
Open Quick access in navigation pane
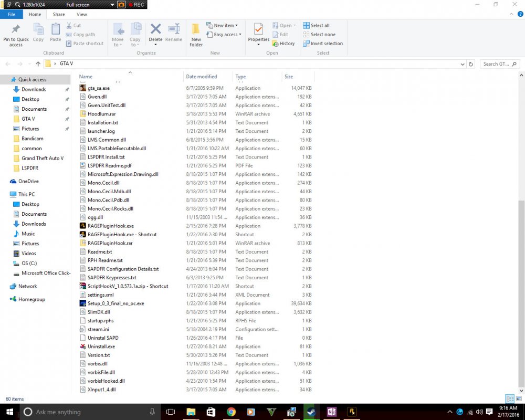[32, 80]
